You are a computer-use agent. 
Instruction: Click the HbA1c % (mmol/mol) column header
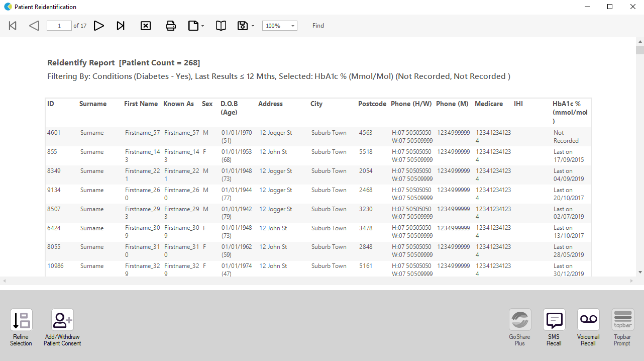(x=570, y=112)
